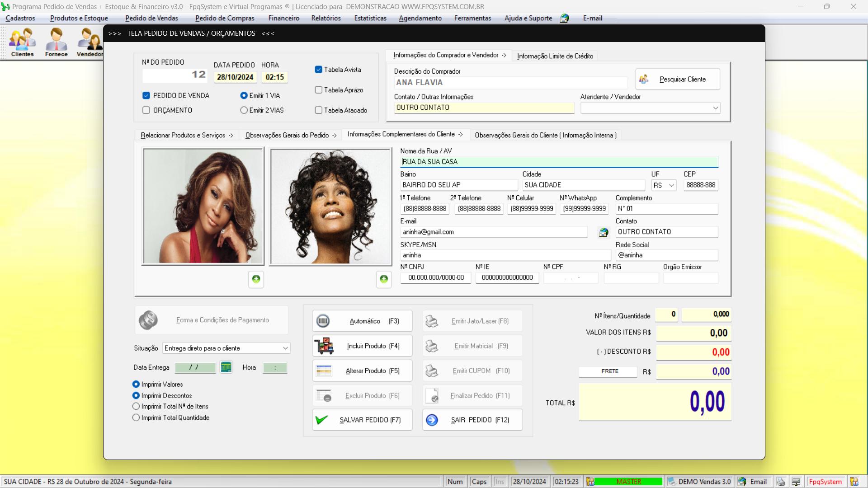Click the Automático F3 barcode icon
Viewport: 868px width, 488px height.
(x=323, y=320)
